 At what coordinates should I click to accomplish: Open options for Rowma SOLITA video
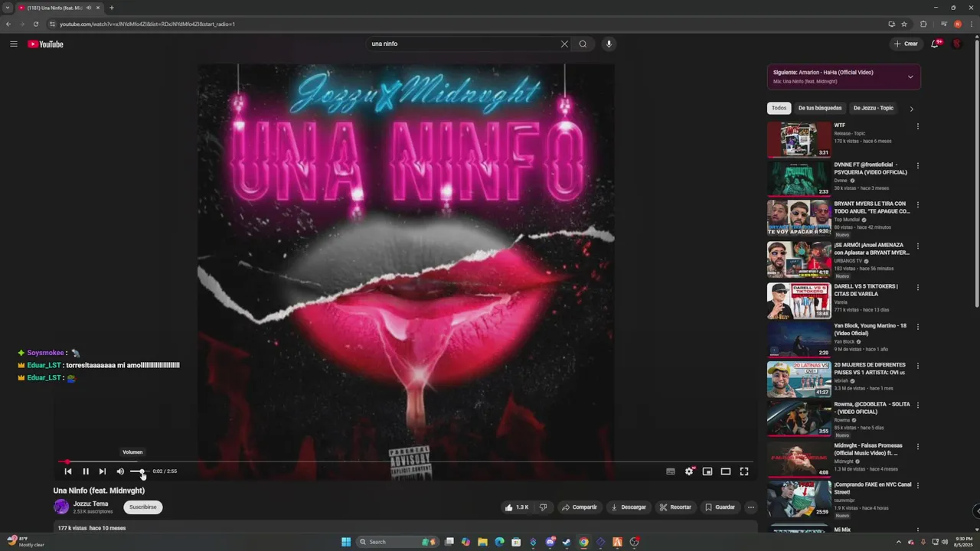(x=918, y=405)
